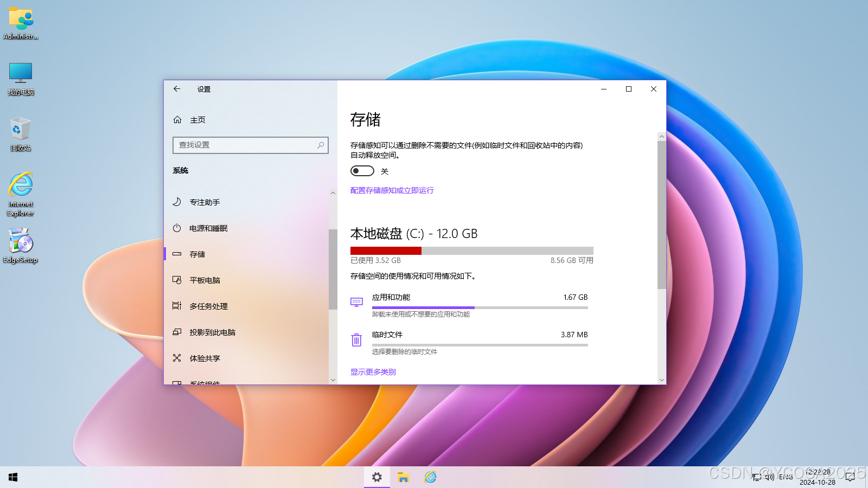Screen dimensions: 868x488
Task: Launch Internet Explorer from the taskbar
Action: coord(430,477)
